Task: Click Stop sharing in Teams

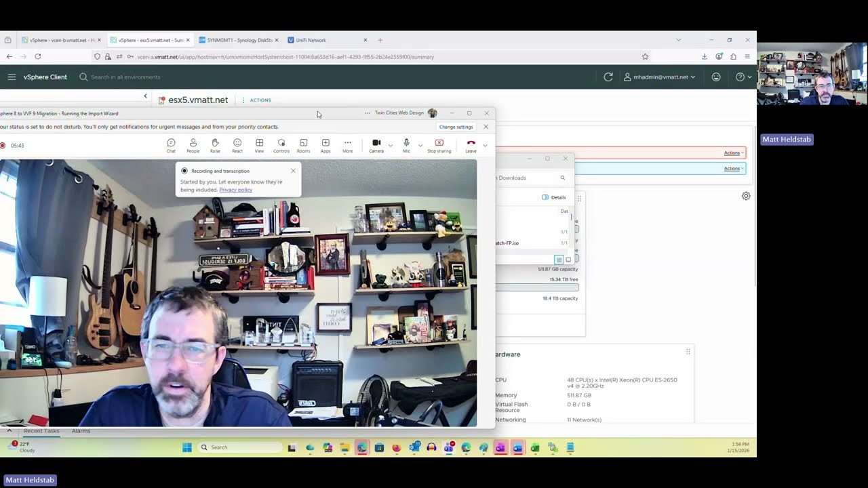Action: pyautogui.click(x=439, y=146)
